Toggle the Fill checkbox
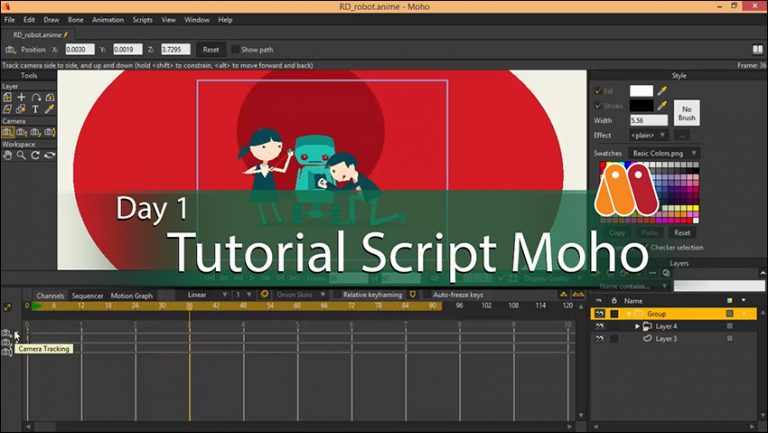This screenshot has height=433, width=768. point(598,91)
